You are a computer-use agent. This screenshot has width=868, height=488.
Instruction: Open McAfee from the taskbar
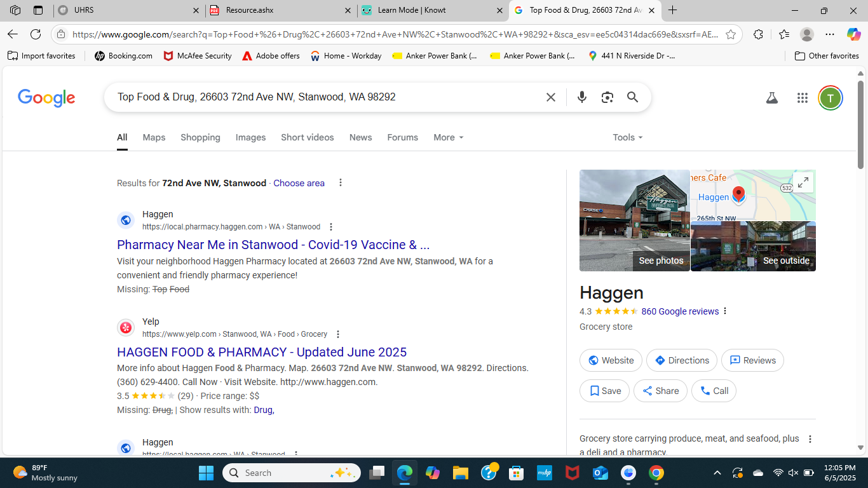click(573, 473)
